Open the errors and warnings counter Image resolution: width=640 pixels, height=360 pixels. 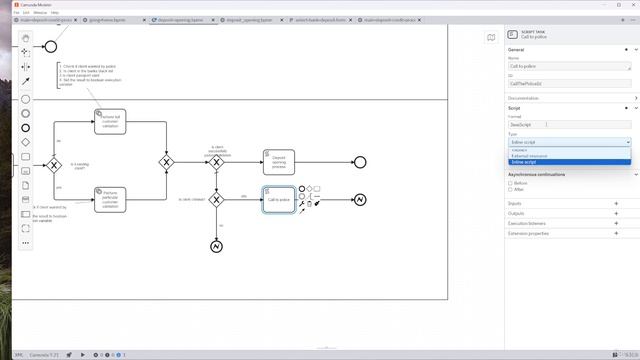click(109, 355)
